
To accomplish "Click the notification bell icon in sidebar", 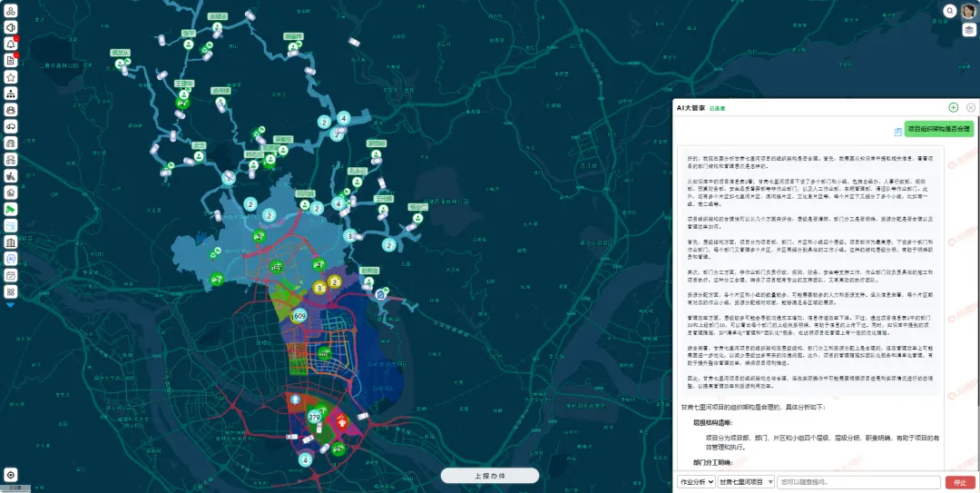I will pos(11,44).
